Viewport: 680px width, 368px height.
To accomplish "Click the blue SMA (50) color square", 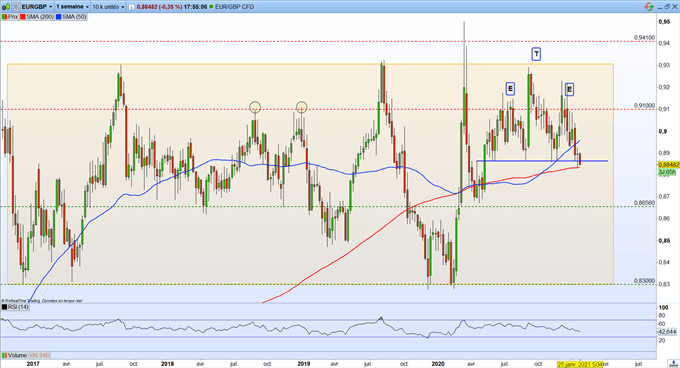I will [x=59, y=17].
